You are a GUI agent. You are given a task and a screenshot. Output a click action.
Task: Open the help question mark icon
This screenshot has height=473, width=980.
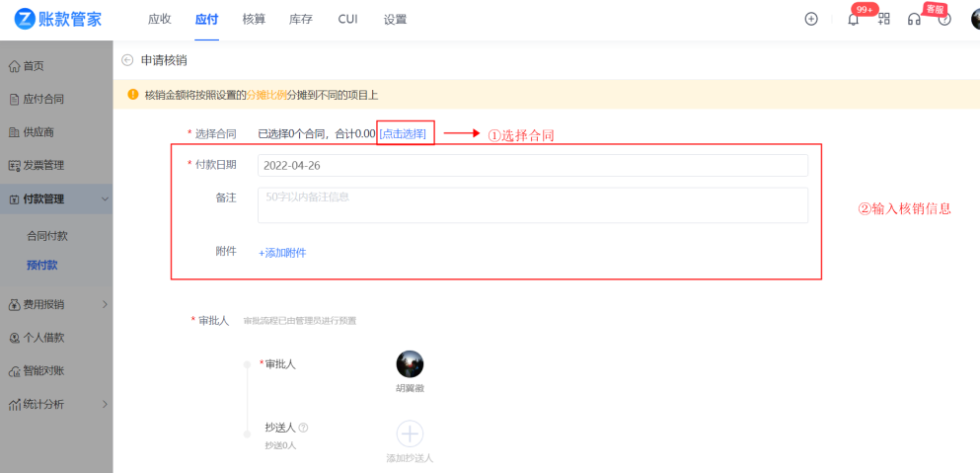click(x=945, y=20)
